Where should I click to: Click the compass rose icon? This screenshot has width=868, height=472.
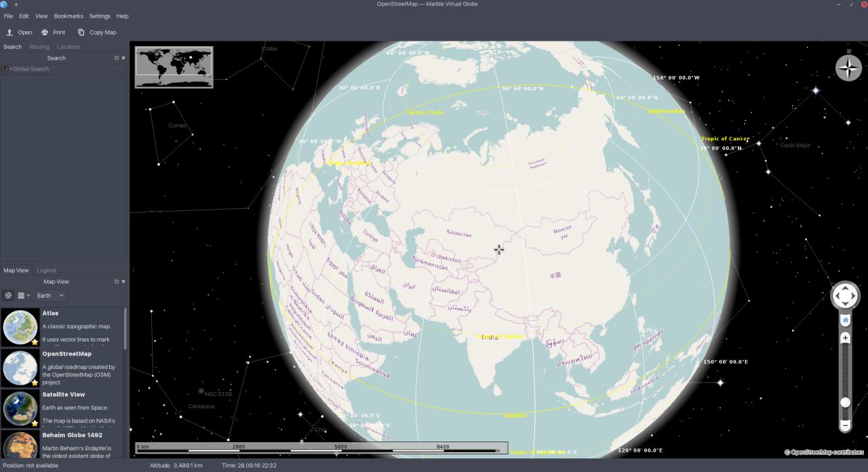point(848,67)
